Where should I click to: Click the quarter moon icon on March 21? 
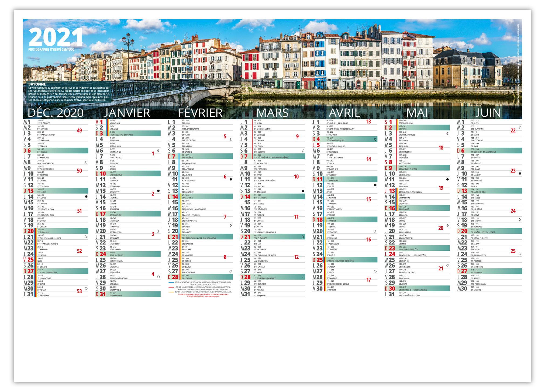point(303,237)
